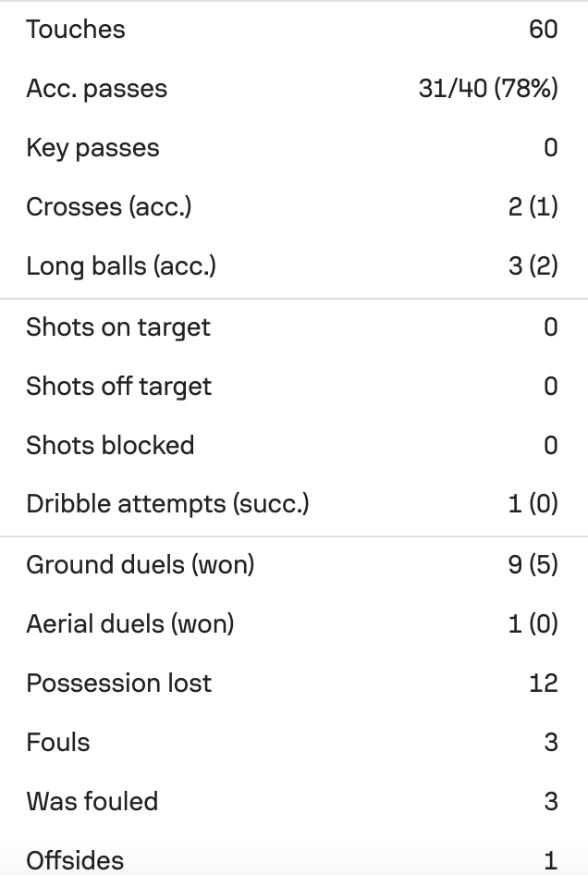Click the Possession lost value 12
The image size is (588, 875).
544,683
